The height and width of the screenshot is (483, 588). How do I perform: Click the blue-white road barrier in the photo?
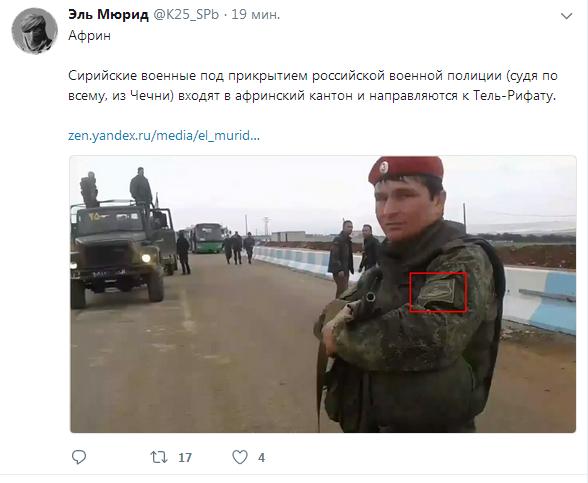click(x=540, y=298)
